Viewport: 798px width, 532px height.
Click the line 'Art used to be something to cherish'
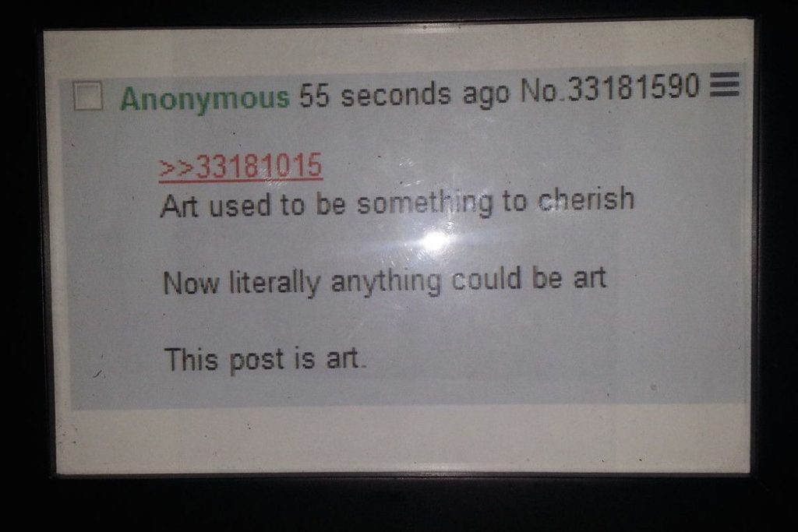coord(397,203)
